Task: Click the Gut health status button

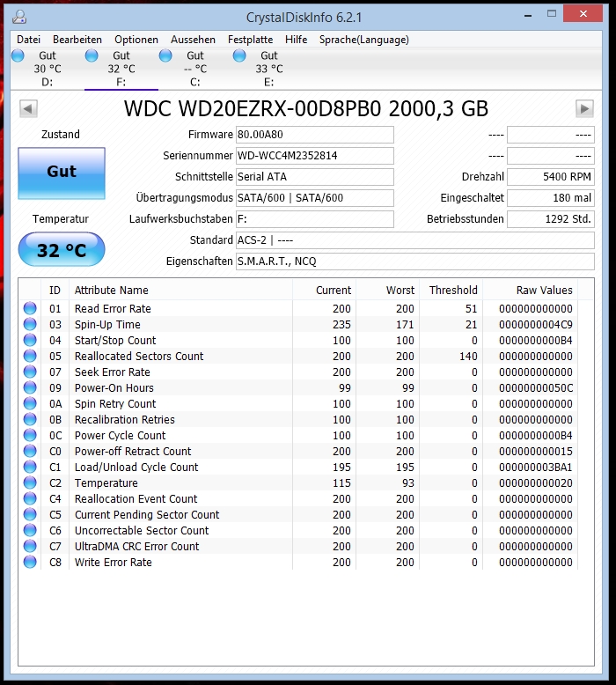Action: pyautogui.click(x=62, y=173)
